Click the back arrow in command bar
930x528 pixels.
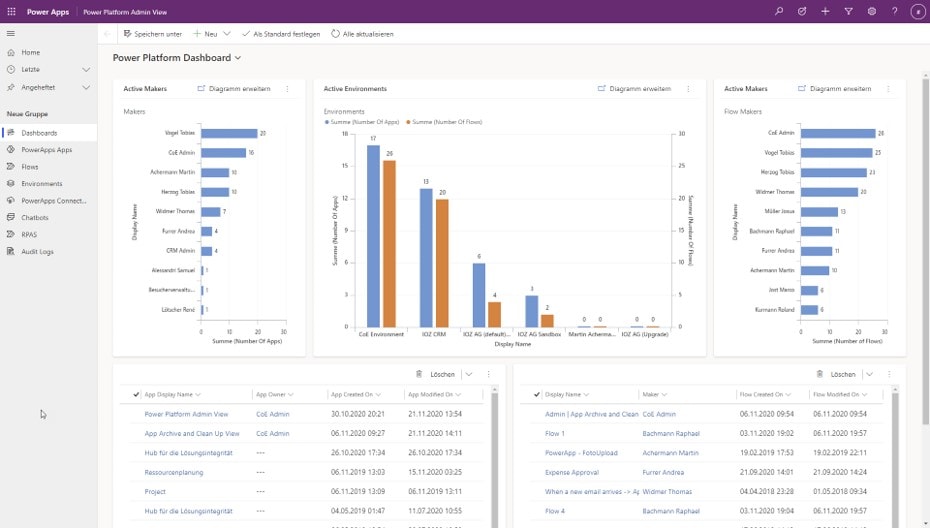(107, 34)
